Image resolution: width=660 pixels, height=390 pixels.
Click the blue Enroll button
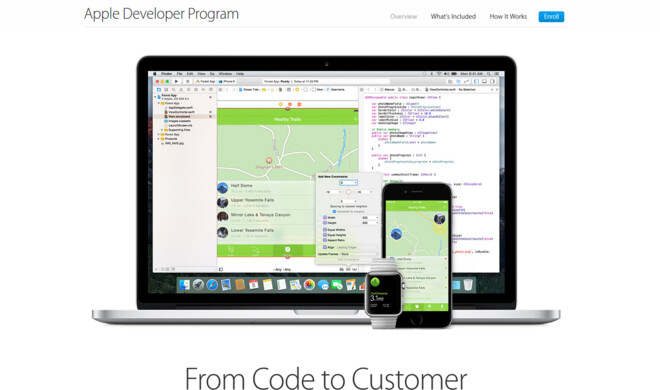click(x=551, y=16)
